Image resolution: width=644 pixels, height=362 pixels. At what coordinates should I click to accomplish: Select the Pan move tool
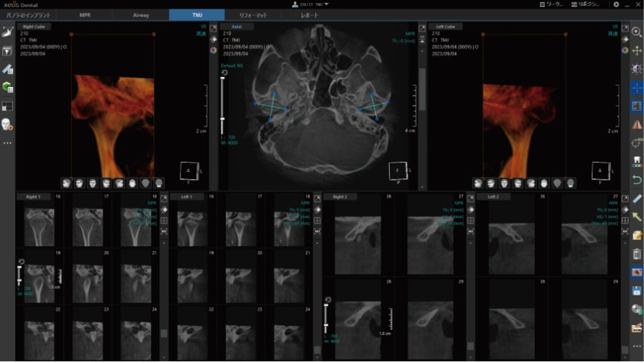[637, 50]
